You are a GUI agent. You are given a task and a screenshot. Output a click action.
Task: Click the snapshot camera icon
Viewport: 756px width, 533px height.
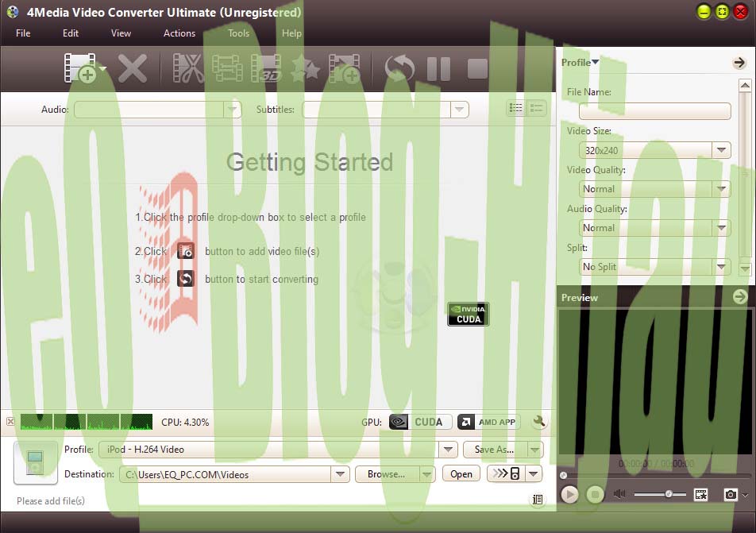[x=731, y=494]
